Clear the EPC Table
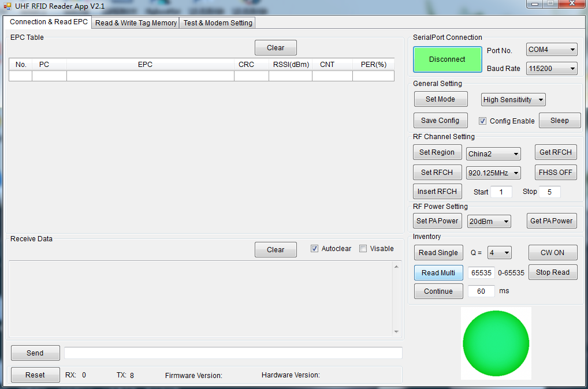The image size is (588, 389). [276, 48]
